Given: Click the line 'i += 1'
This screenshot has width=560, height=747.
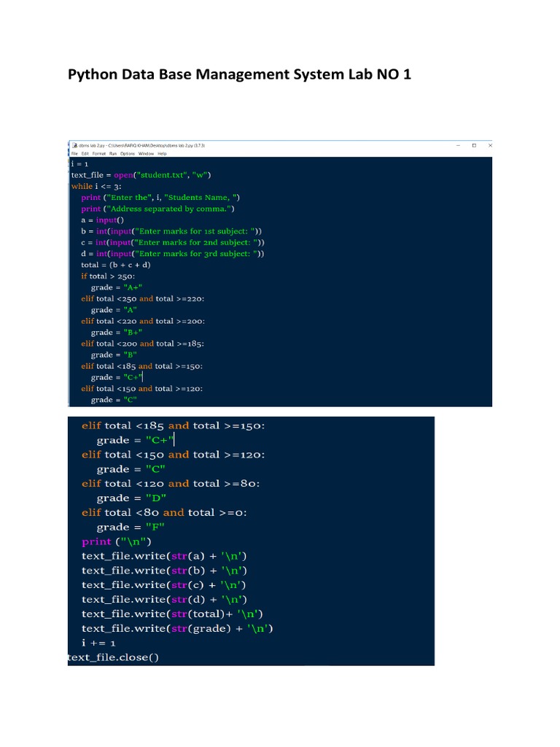Looking at the screenshot, I should pyautogui.click(x=98, y=643).
